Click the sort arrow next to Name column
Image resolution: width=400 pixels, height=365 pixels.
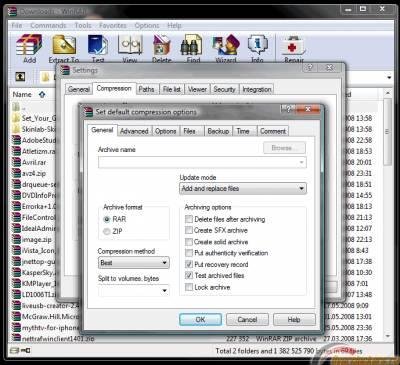pyautogui.click(x=42, y=95)
